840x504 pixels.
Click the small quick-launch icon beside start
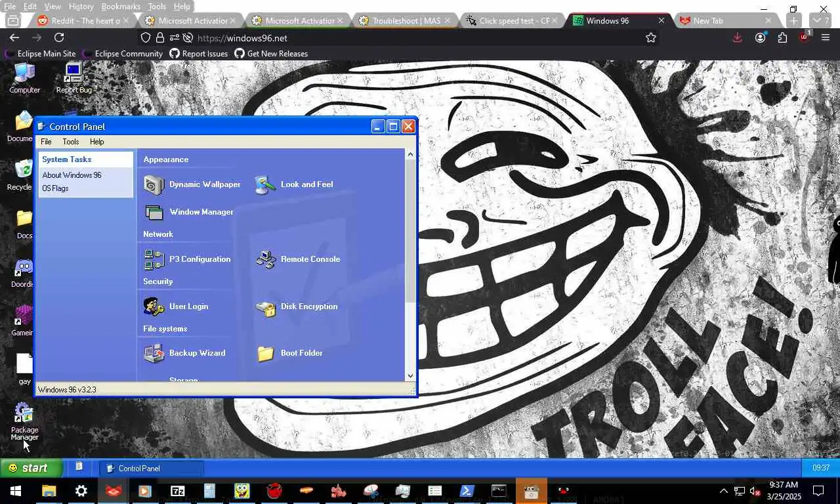pos(79,467)
